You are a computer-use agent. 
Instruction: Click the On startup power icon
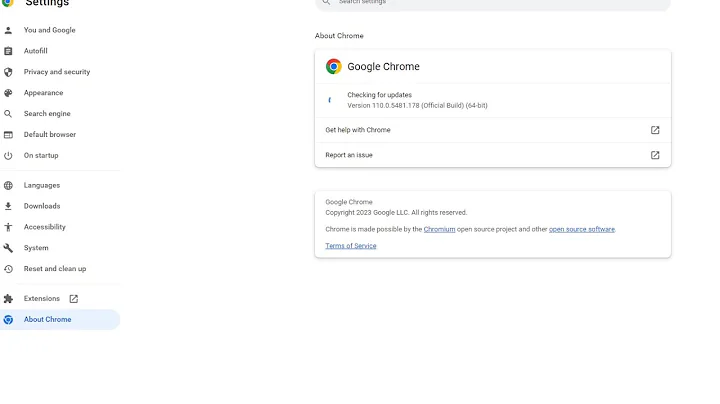(8, 156)
